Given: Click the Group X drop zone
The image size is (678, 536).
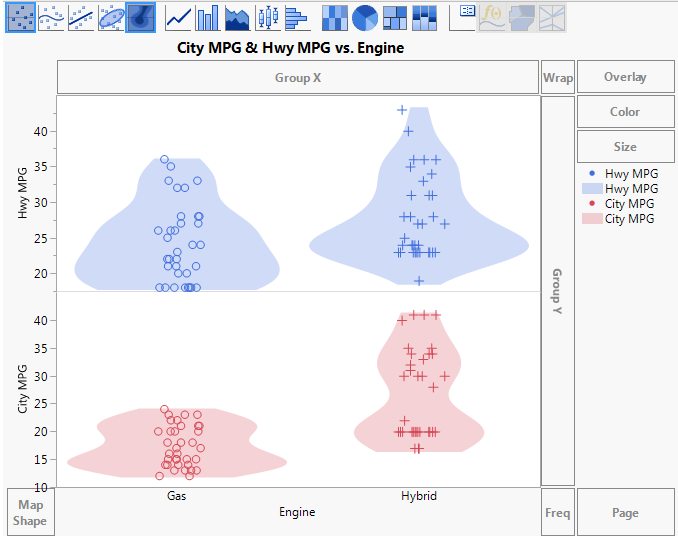Looking at the screenshot, I should point(298,77).
